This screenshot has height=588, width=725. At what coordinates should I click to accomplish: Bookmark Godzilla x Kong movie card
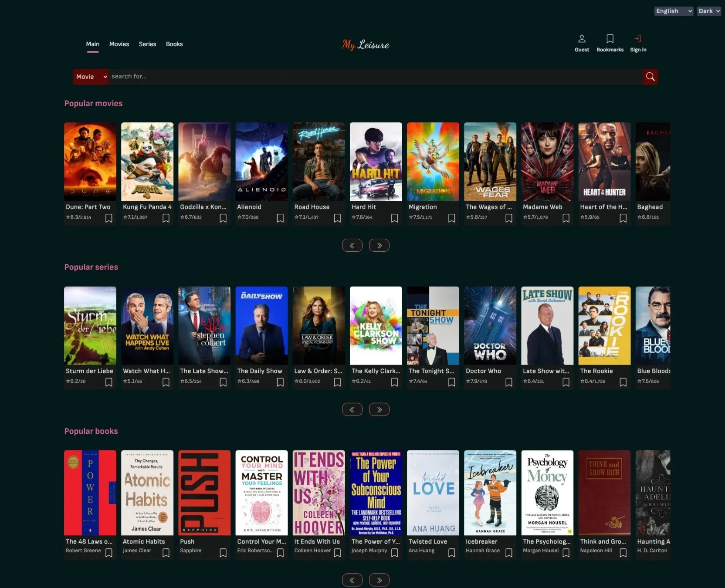pos(223,218)
